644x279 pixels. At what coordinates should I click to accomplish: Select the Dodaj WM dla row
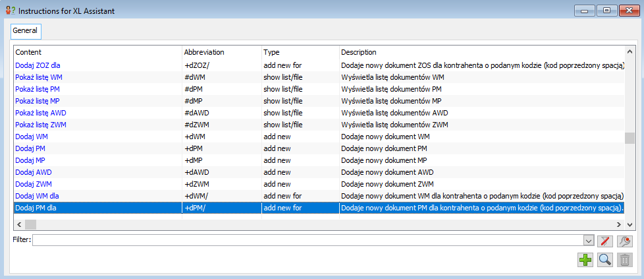point(319,196)
